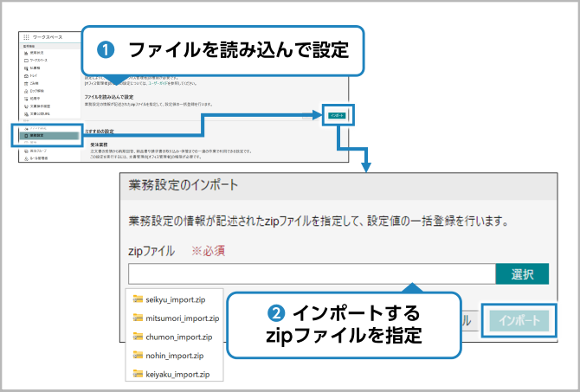Viewport: 580px width, 392px height.
Task: Select the ワークスペース sidebar entry
Action: [x=35, y=61]
